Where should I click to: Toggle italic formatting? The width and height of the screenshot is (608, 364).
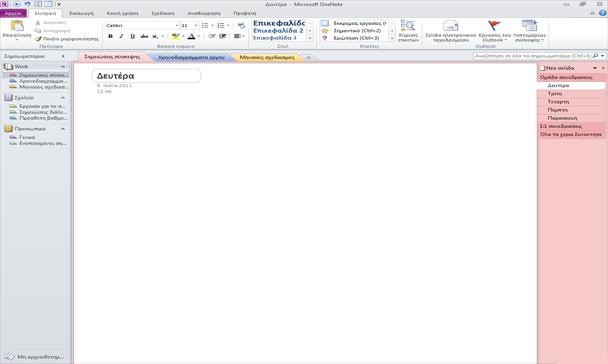121,36
